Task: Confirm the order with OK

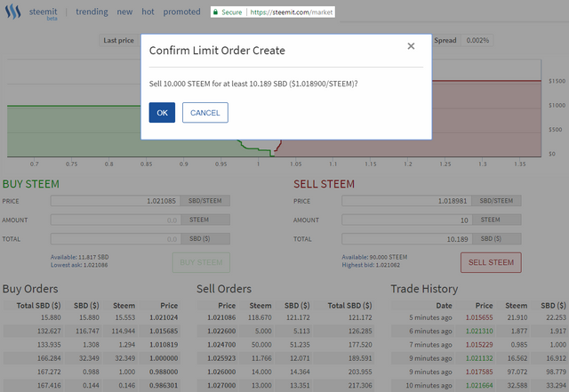Action: [162, 113]
